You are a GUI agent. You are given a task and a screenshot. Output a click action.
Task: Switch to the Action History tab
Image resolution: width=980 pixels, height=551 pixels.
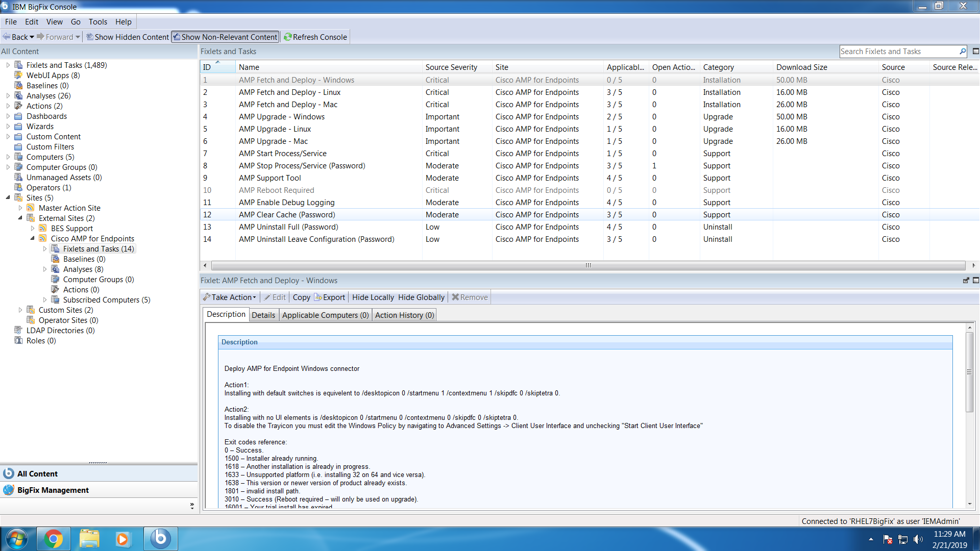pos(404,315)
